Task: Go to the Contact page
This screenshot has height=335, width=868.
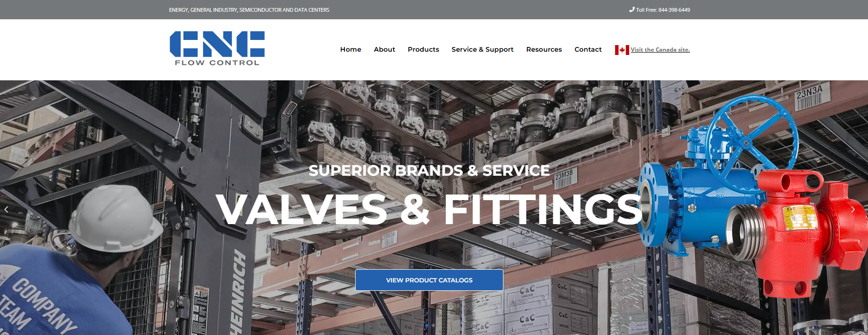Action: (588, 49)
